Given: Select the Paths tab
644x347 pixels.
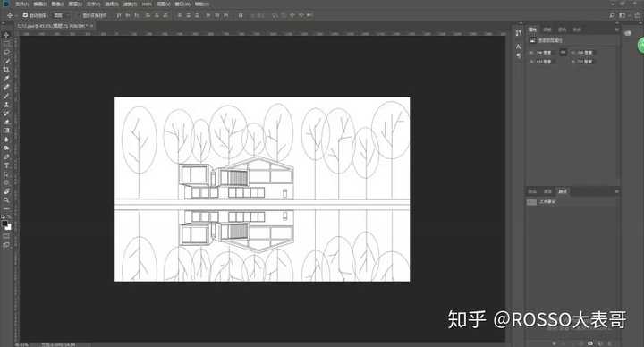Looking at the screenshot, I should (563, 191).
